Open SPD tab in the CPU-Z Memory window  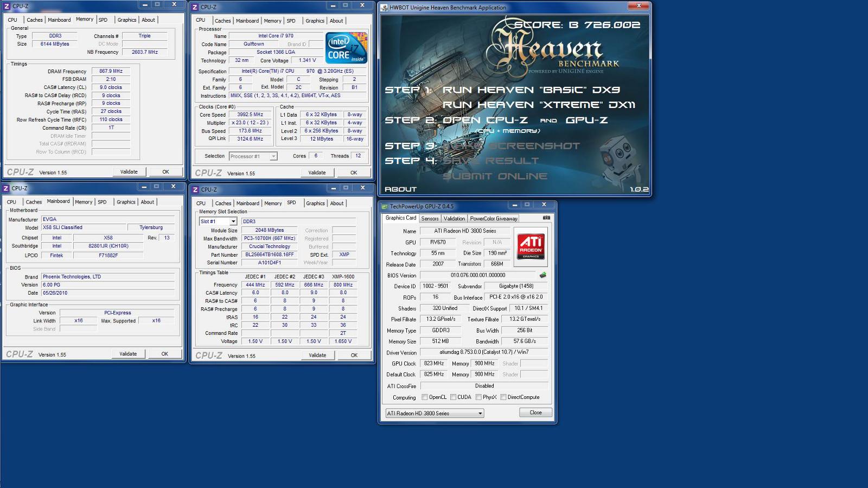103,20
